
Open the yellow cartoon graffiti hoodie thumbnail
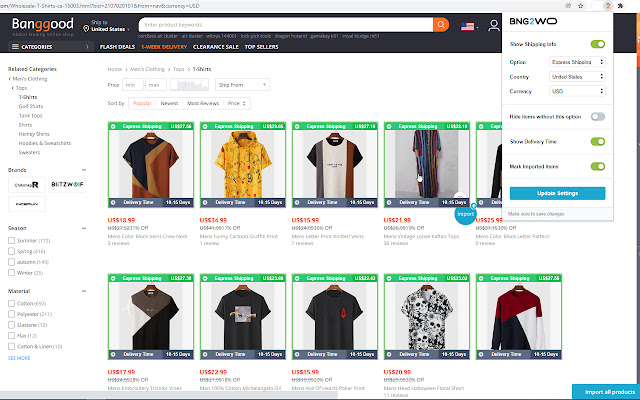click(243, 164)
